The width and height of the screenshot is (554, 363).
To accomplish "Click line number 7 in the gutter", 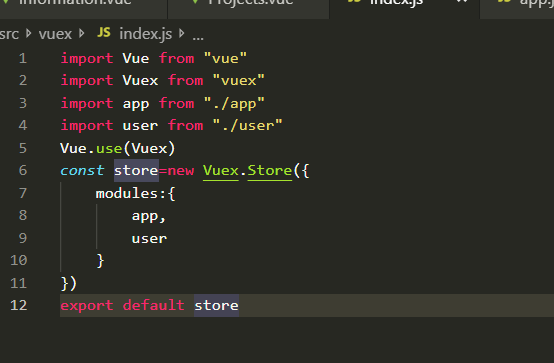I will pyautogui.click(x=23, y=193).
